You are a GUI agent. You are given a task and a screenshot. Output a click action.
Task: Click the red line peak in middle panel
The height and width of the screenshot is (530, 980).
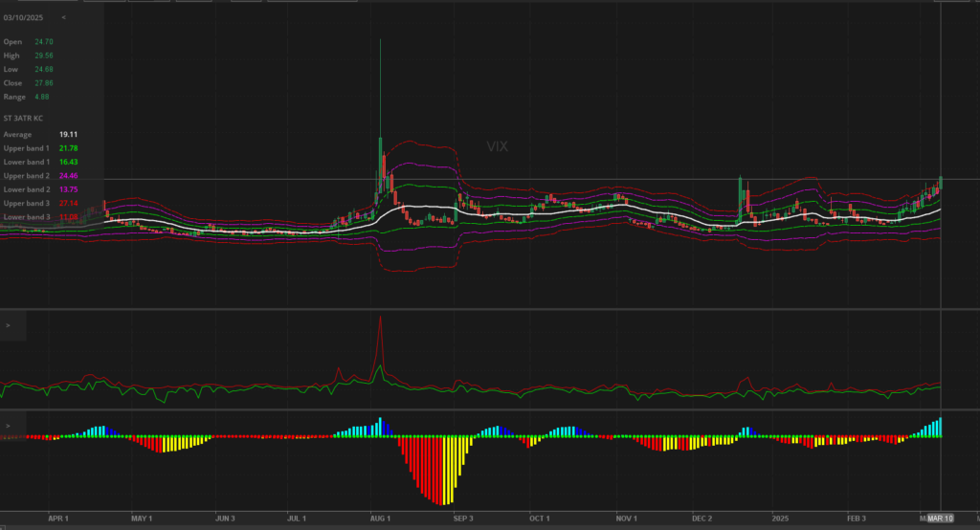pyautogui.click(x=381, y=319)
